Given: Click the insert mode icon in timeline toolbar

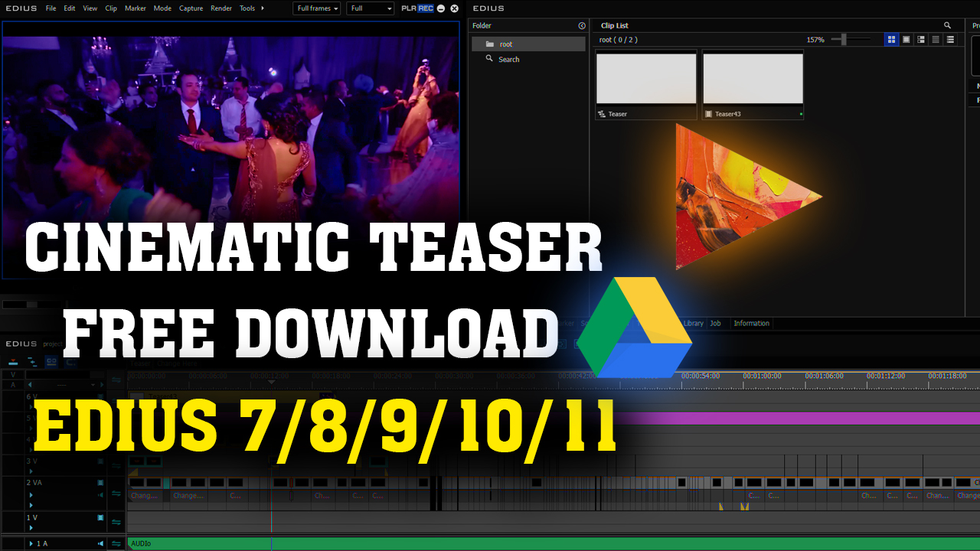Looking at the screenshot, I should click(x=13, y=361).
